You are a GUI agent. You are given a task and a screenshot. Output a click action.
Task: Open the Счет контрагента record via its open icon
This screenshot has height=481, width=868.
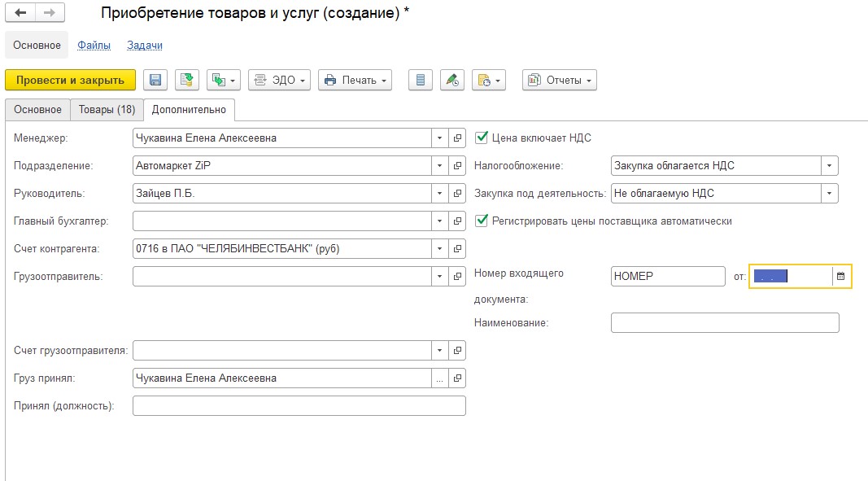point(457,249)
